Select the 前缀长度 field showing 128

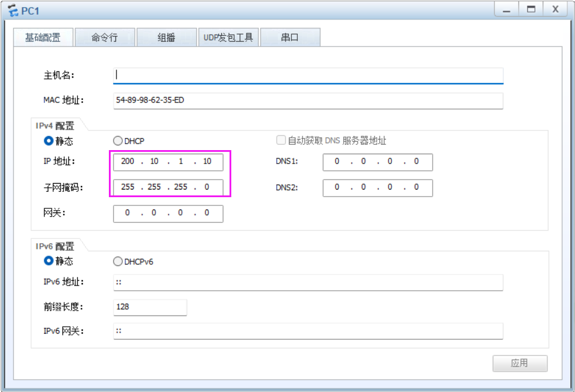(x=150, y=307)
